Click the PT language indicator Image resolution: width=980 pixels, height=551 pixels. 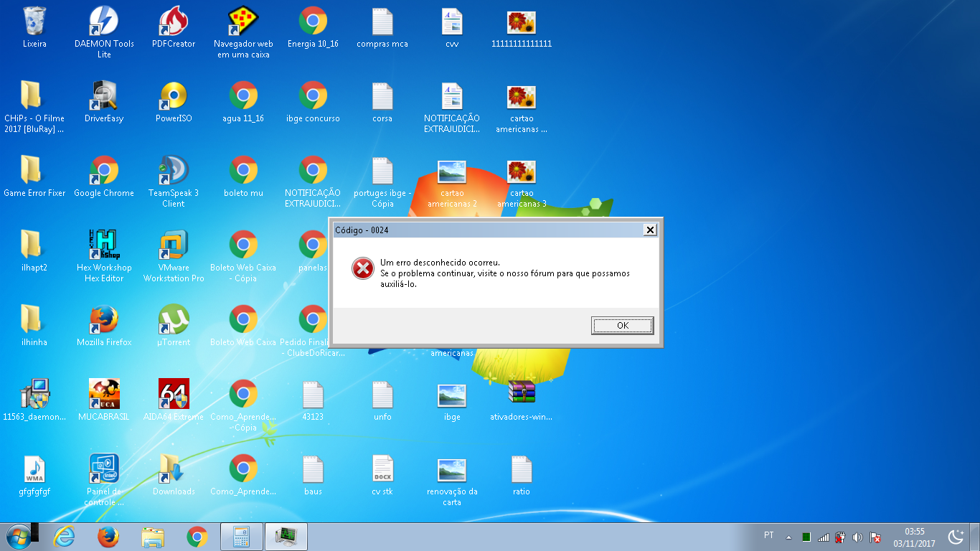769,535
